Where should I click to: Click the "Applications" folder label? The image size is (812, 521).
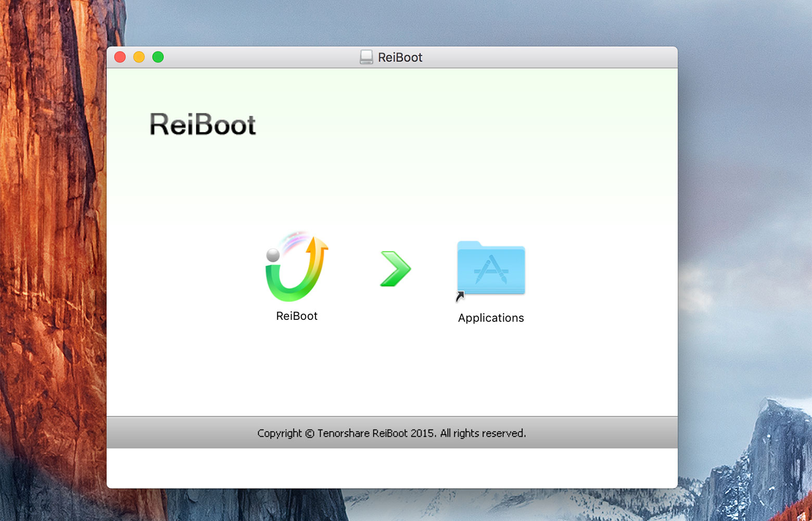(491, 318)
